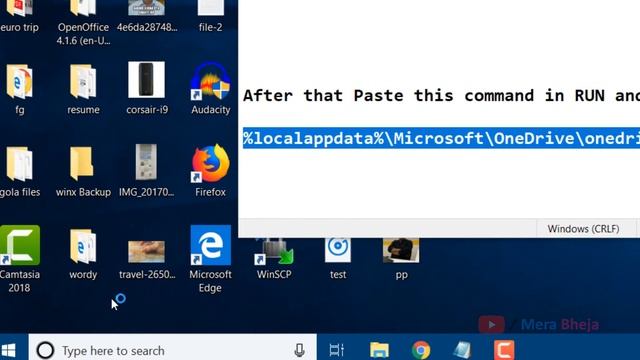Open Camtasia from the taskbar
The width and height of the screenshot is (640, 360).
[x=504, y=350]
